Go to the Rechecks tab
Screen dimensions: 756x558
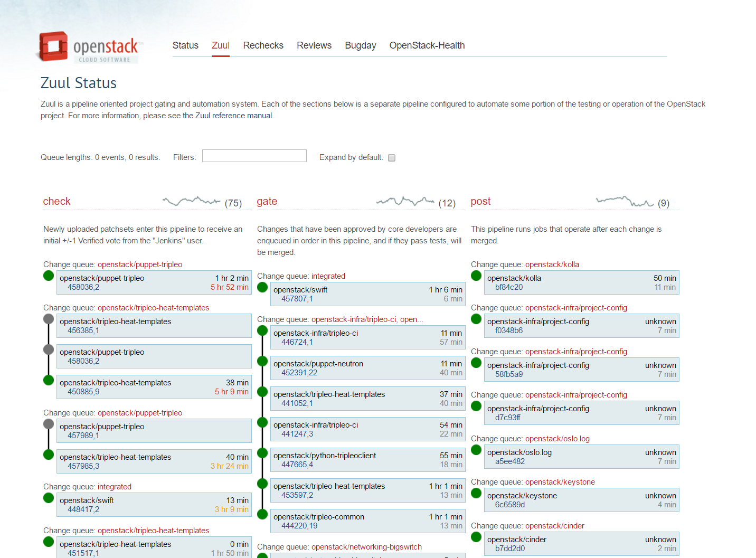coord(263,45)
